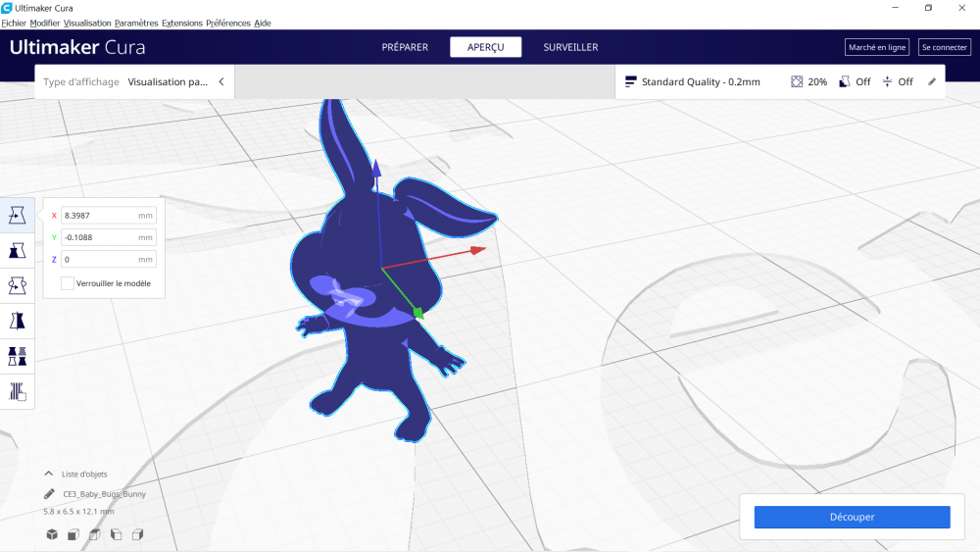Viewport: 980px width, 552px height.
Task: Open the Aide menu
Action: [x=263, y=24]
